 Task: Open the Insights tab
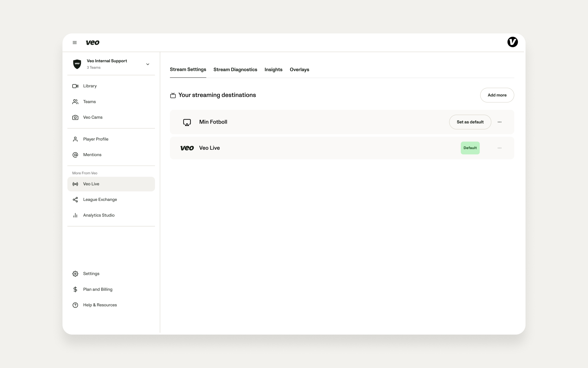(273, 70)
